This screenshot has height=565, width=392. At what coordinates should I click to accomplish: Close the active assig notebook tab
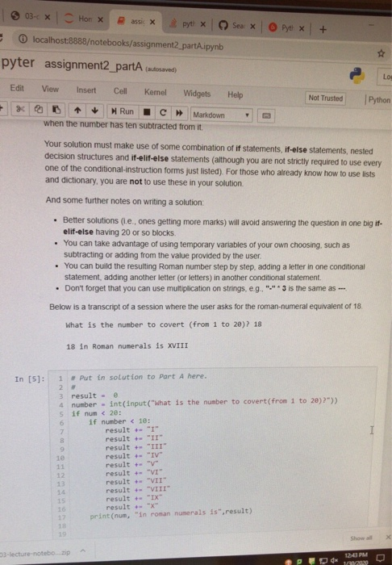(152, 22)
